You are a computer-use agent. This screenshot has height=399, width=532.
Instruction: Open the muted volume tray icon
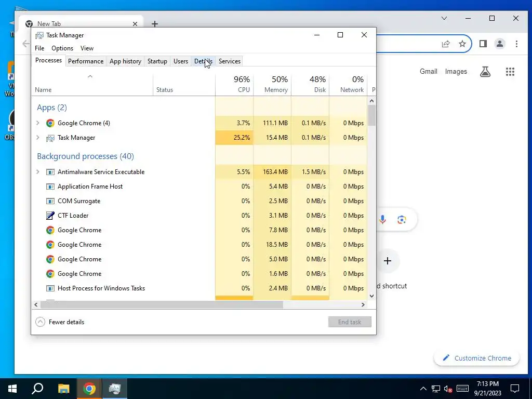[448, 389]
